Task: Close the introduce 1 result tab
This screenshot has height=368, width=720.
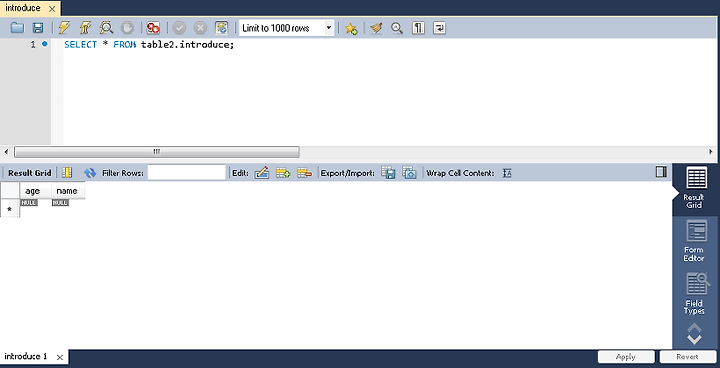Action: click(60, 357)
